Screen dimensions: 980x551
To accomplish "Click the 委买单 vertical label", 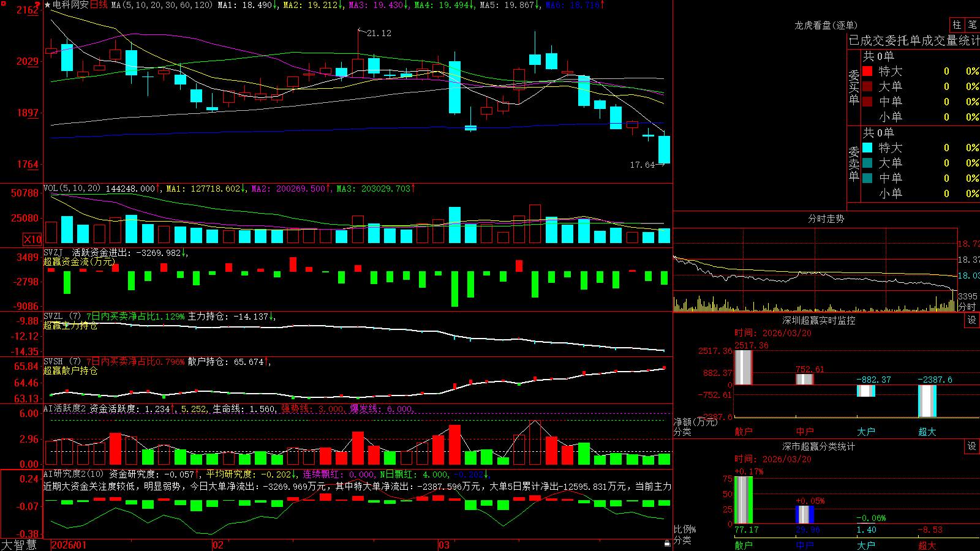I will (854, 87).
